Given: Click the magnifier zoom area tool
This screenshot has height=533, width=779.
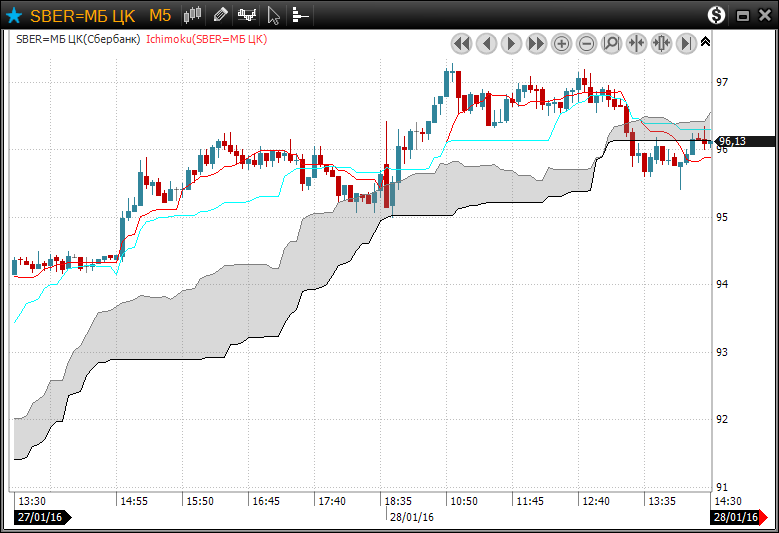Looking at the screenshot, I should (x=611, y=43).
